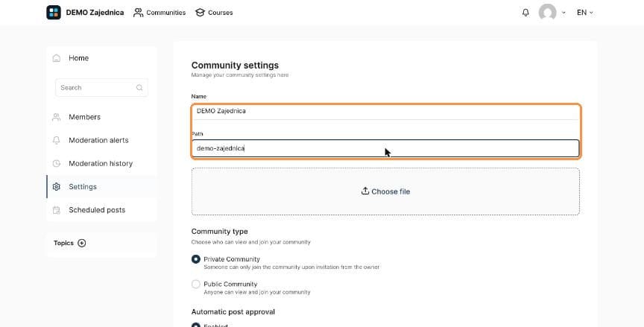Open Members in the sidebar
The width and height of the screenshot is (644, 327).
click(x=101, y=117)
